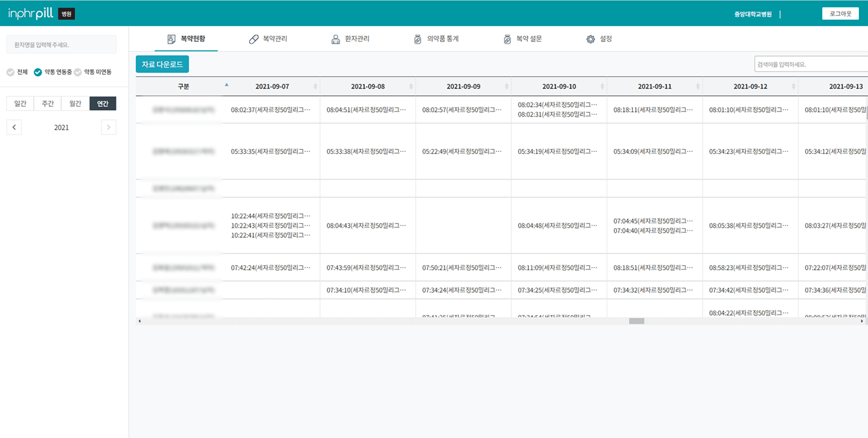Click the 의약품 통계 bottle icon
This screenshot has height=438, width=868.
[x=418, y=39]
